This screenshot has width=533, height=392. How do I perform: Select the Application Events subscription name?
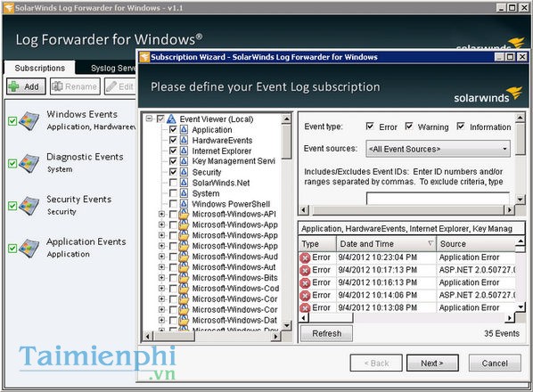tap(86, 241)
